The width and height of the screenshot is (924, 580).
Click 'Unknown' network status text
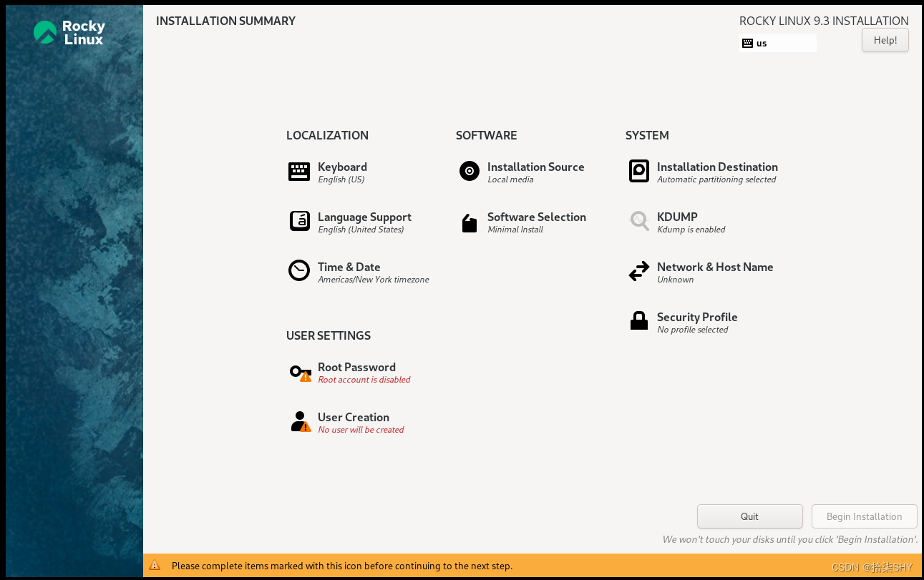pos(676,280)
